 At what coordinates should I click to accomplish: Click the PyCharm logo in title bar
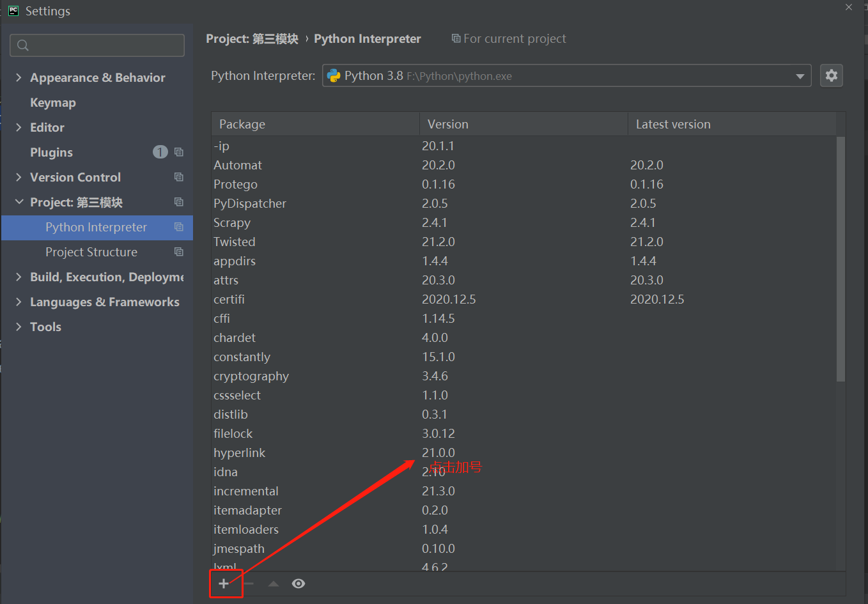(13, 11)
